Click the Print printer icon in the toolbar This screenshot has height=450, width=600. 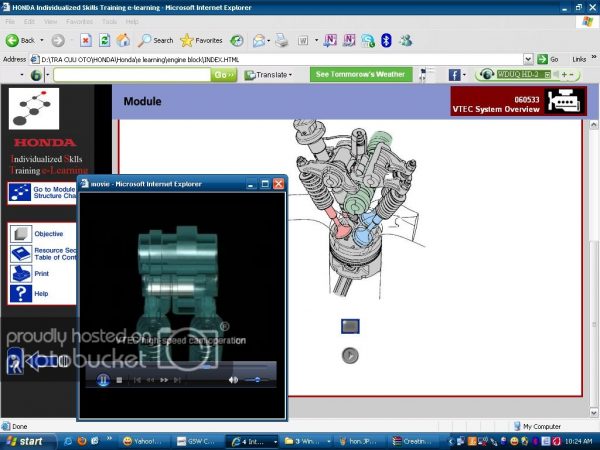coord(282,40)
